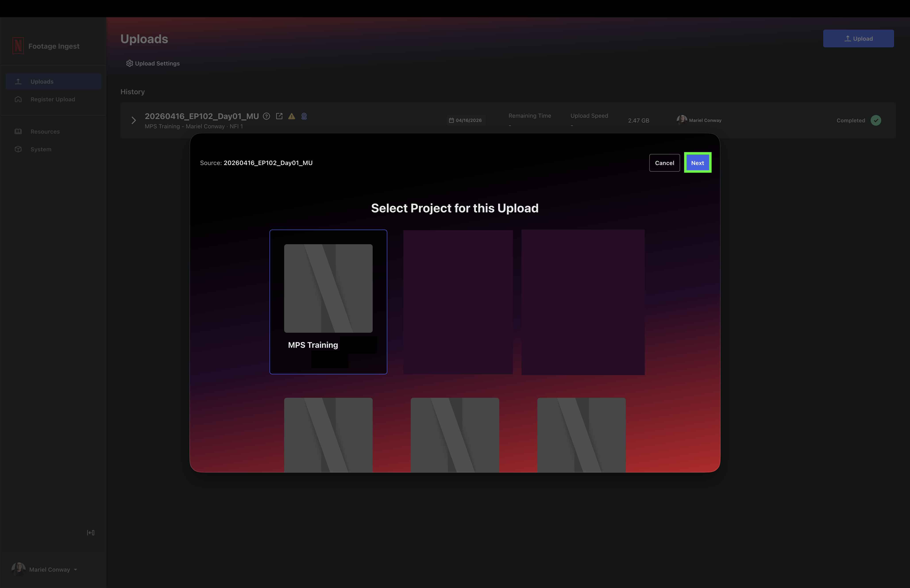Open System in the sidebar
Image resolution: width=910 pixels, height=588 pixels.
[54, 149]
